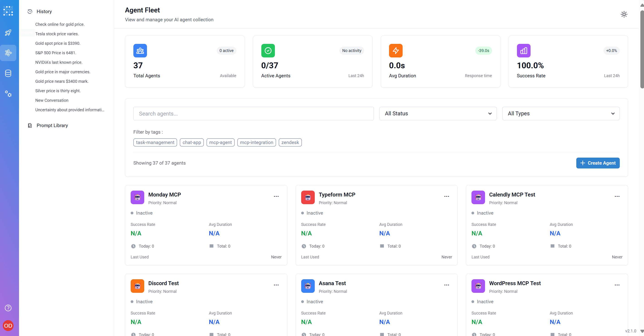Click the help question mark icon
Screen dimensions: 644x336
pyautogui.click(x=8, y=308)
